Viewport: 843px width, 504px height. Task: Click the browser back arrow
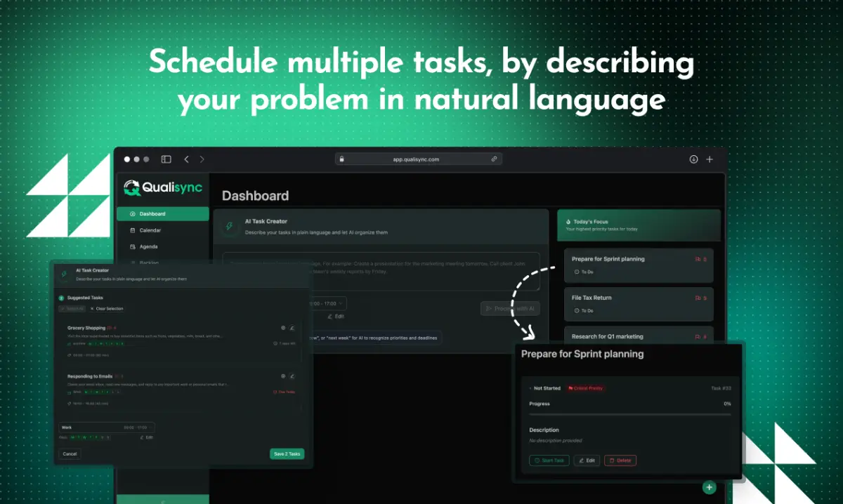186,159
